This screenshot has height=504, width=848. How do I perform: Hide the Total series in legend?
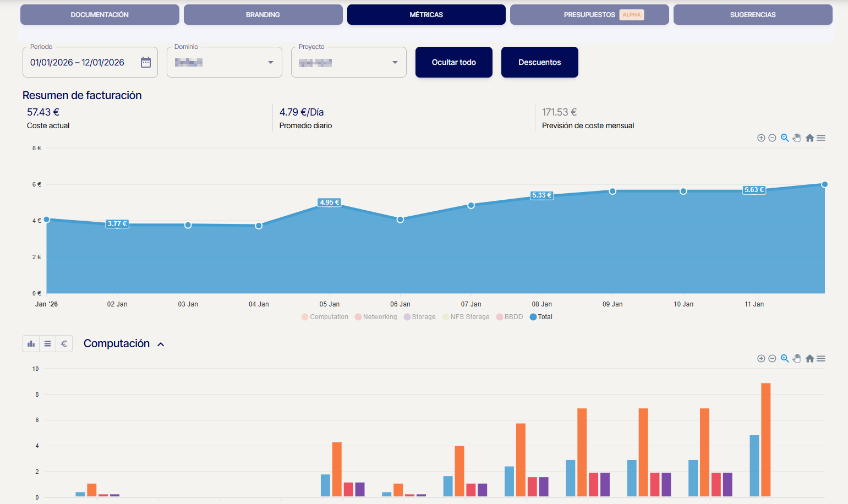(541, 317)
